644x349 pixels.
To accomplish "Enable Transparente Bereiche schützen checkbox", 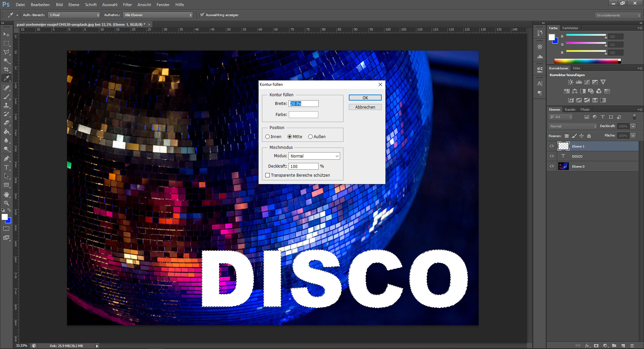I will tap(268, 175).
